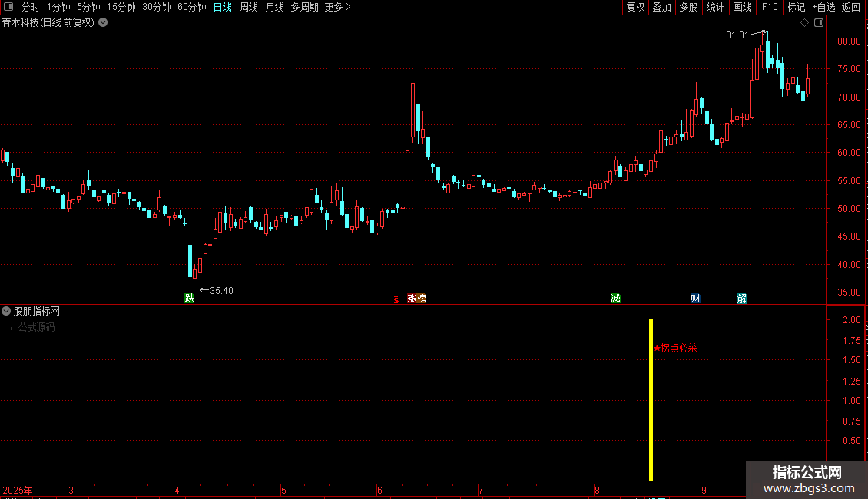Click month 4 on time axis
The image size is (868, 499).
177,490
